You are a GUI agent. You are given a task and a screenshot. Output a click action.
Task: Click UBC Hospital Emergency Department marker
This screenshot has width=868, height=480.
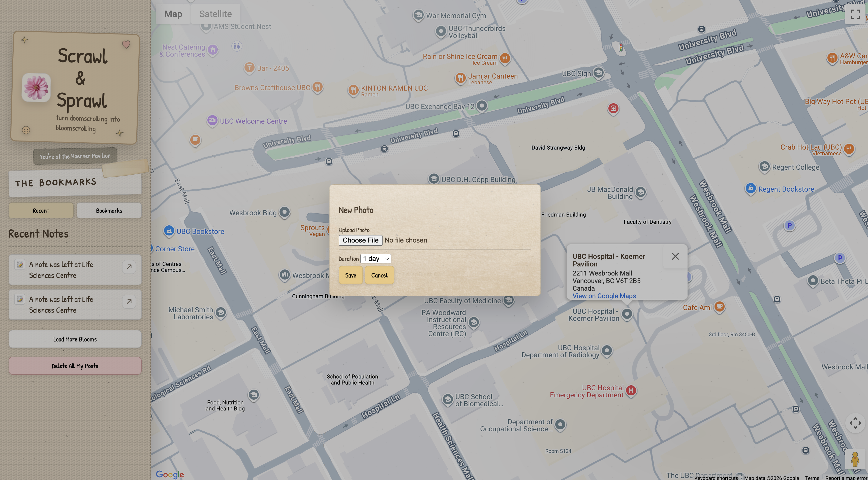pyautogui.click(x=631, y=390)
